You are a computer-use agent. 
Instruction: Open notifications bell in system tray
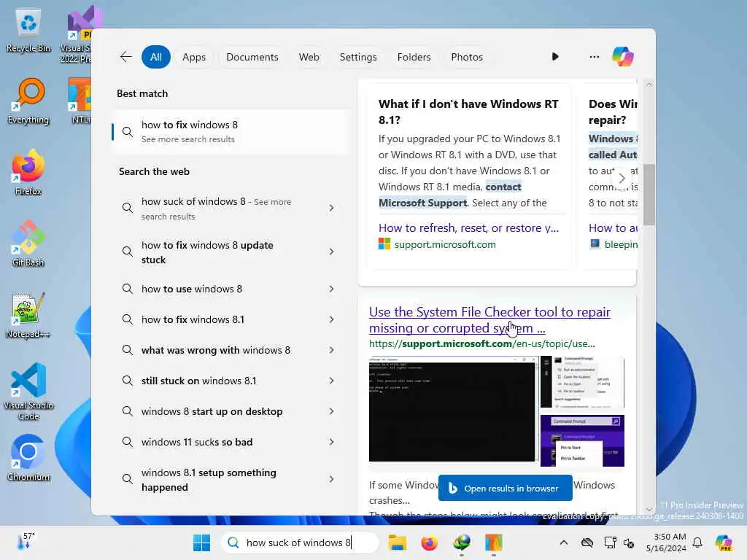click(x=697, y=542)
